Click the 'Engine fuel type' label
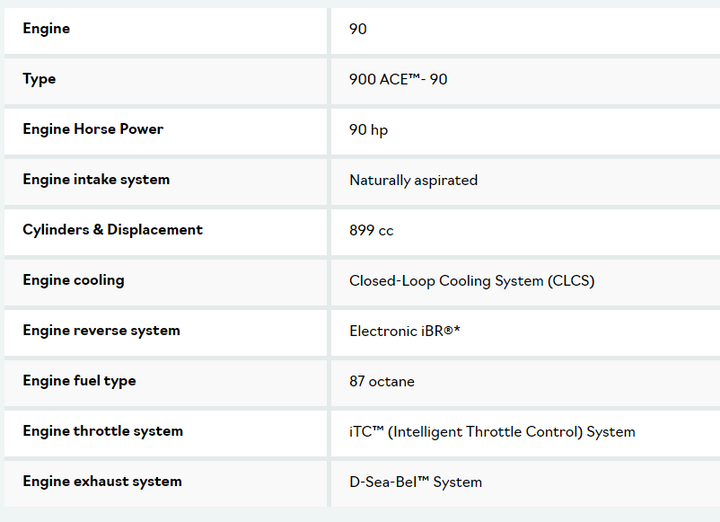Image resolution: width=720 pixels, height=522 pixels. pyautogui.click(x=79, y=381)
